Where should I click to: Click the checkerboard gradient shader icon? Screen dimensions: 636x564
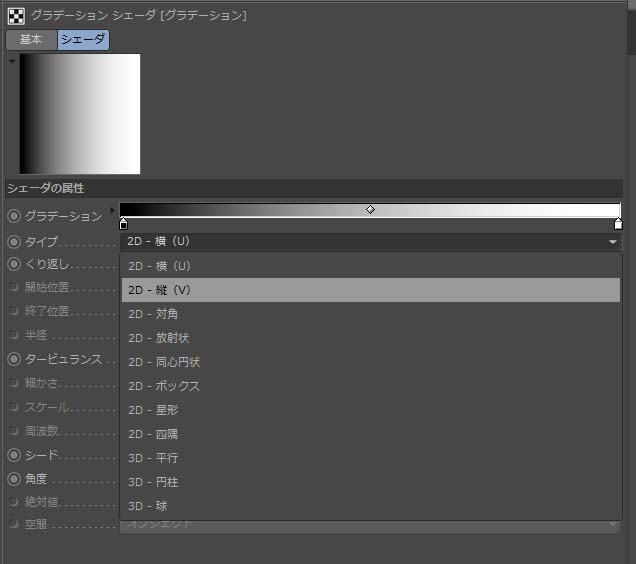16,15
